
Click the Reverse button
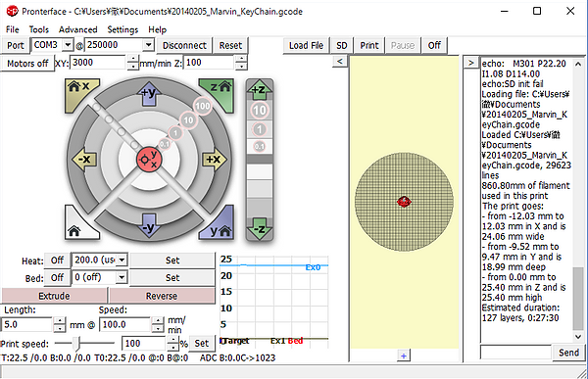click(162, 296)
